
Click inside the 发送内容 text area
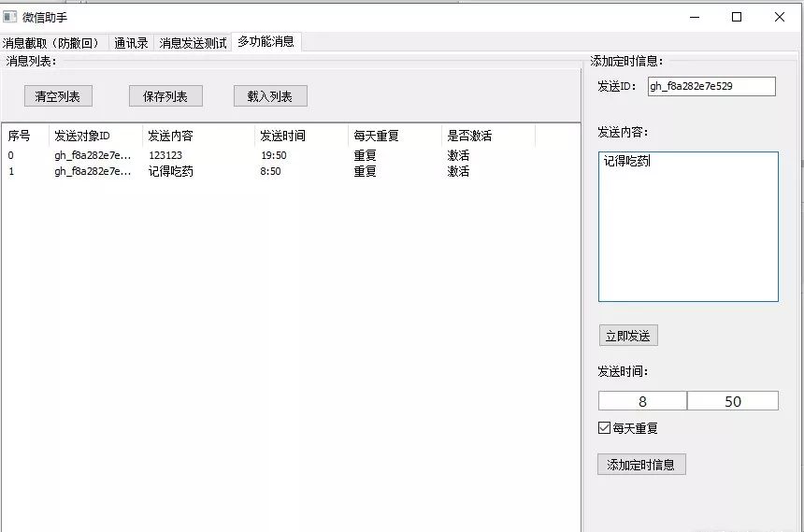point(688,226)
